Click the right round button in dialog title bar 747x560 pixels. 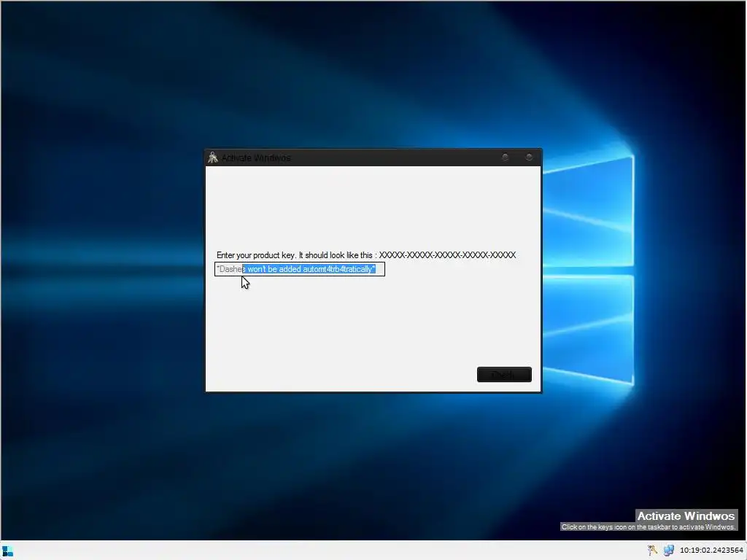529,157
